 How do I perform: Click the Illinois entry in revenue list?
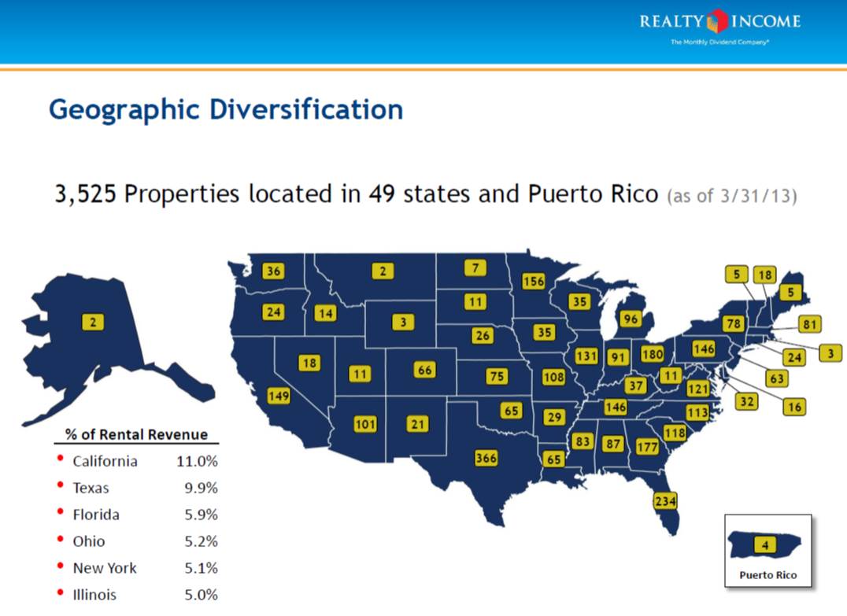[94, 595]
